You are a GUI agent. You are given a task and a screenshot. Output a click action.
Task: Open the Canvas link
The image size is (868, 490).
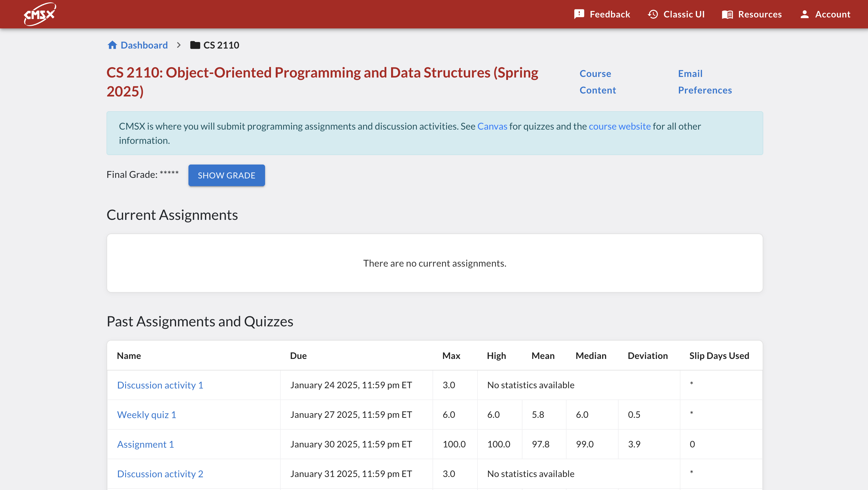pos(492,126)
